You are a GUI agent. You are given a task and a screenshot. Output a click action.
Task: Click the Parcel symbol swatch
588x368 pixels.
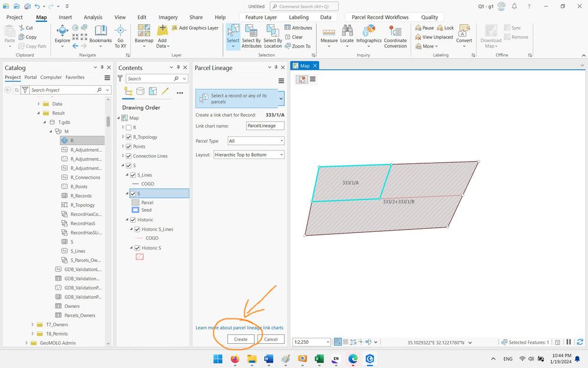pyautogui.click(x=136, y=203)
